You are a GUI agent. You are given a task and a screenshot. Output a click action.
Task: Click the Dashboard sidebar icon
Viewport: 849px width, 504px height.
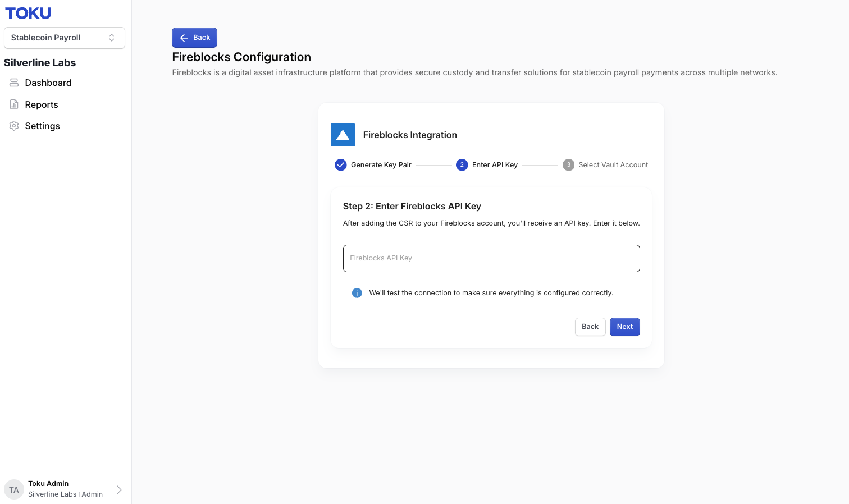(14, 83)
